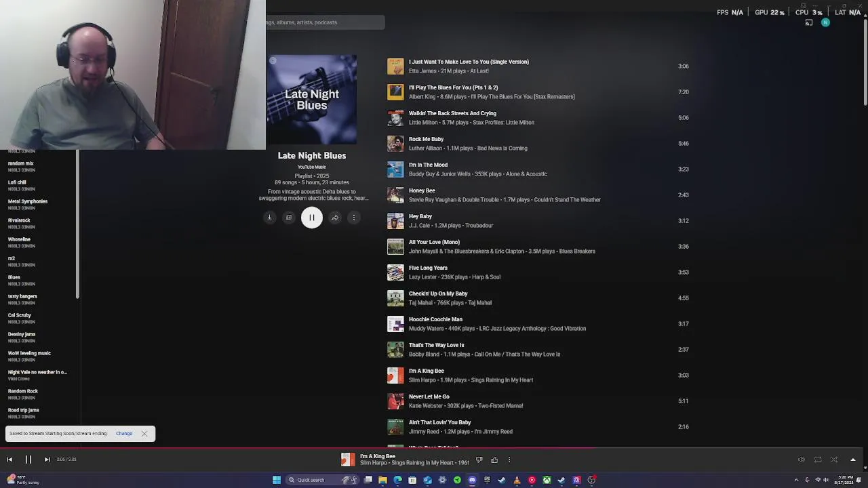Seek along the red song progress bar
868x488 pixels.
click(434, 447)
